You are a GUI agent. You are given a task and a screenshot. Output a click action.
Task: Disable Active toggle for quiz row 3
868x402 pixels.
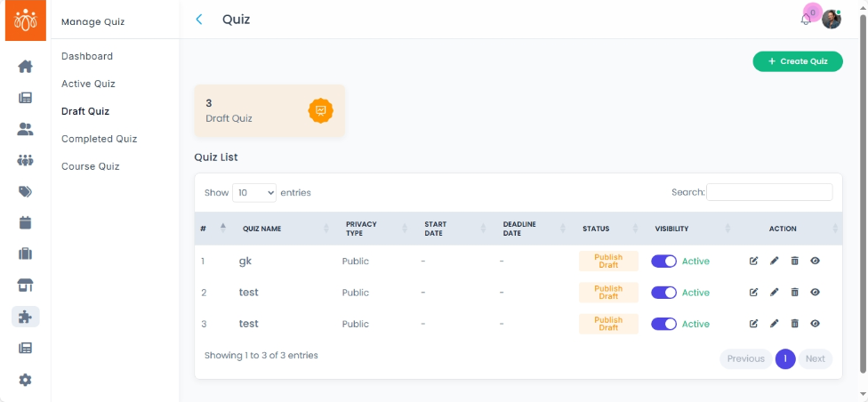[x=663, y=324]
